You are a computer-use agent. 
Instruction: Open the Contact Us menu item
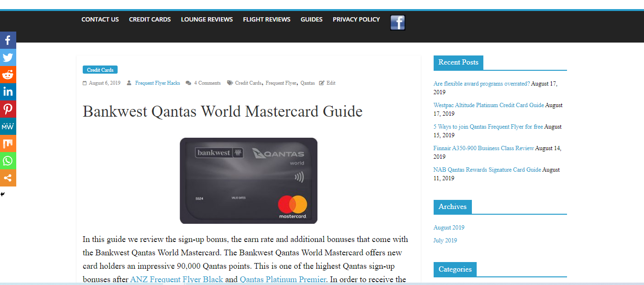(x=100, y=20)
